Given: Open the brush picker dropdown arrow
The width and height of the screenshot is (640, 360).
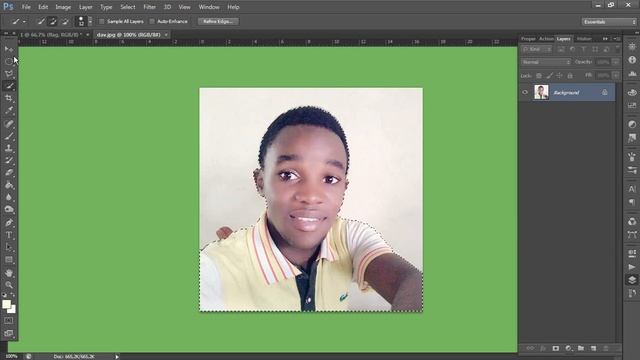Looking at the screenshot, I should click(x=90, y=22).
